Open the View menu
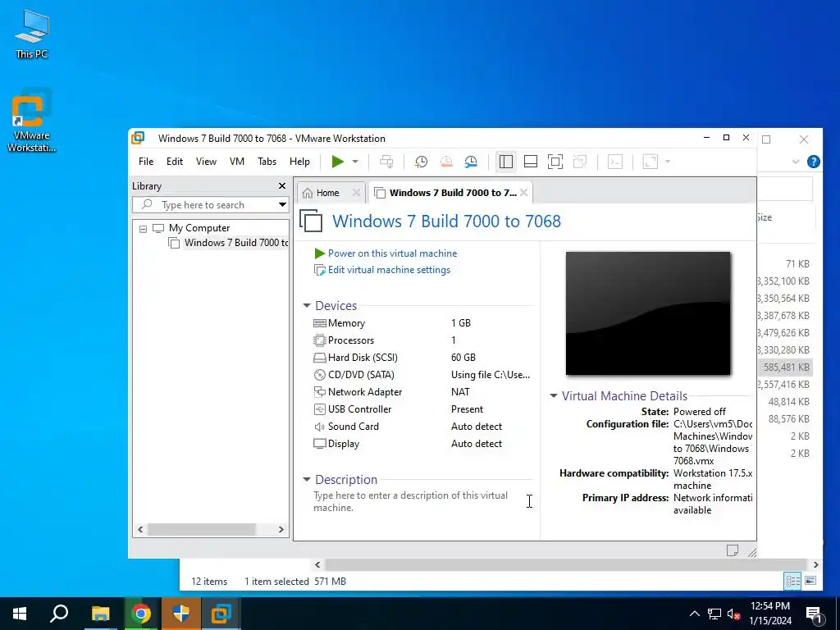The width and height of the screenshot is (840, 630). [206, 162]
